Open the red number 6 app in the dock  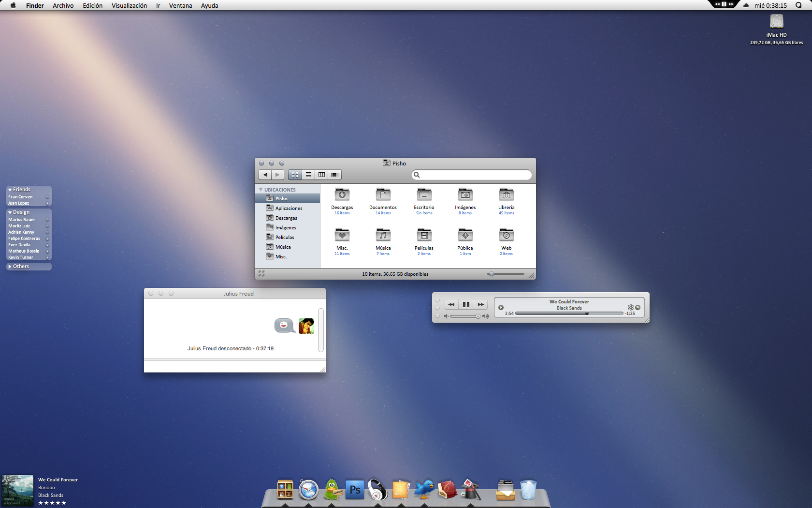click(x=447, y=490)
